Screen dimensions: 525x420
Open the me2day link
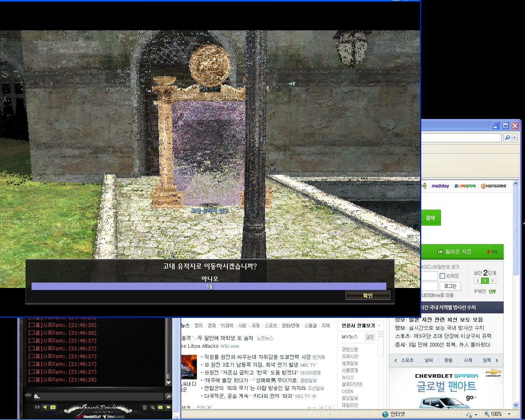[440, 186]
